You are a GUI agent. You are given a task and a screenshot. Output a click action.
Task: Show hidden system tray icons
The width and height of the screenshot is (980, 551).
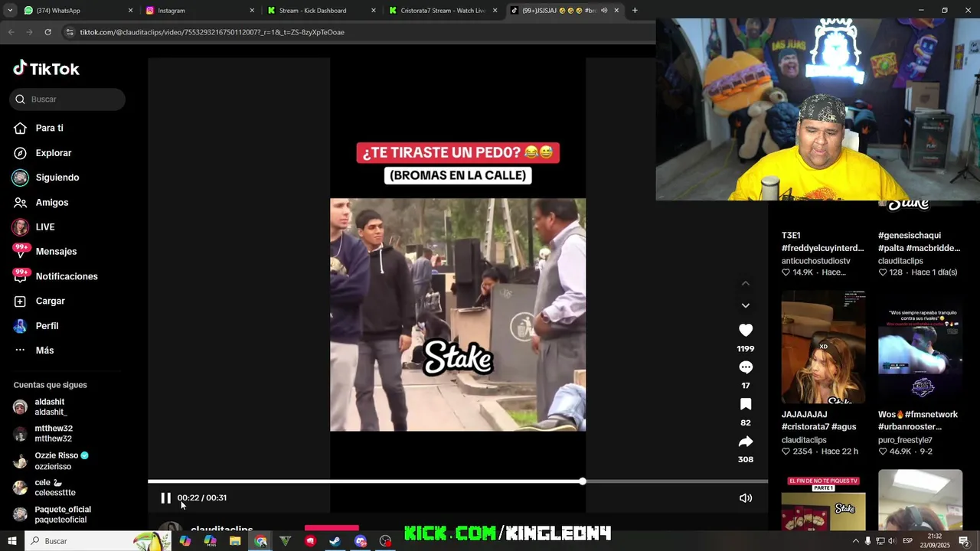coord(855,541)
